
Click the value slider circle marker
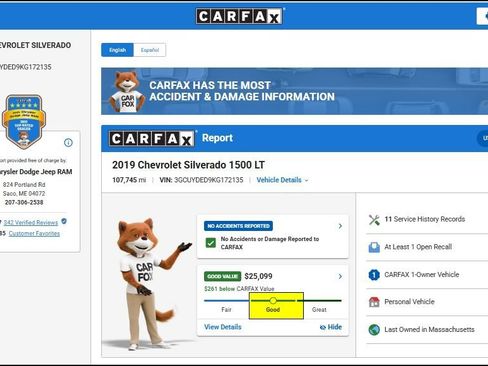273,301
